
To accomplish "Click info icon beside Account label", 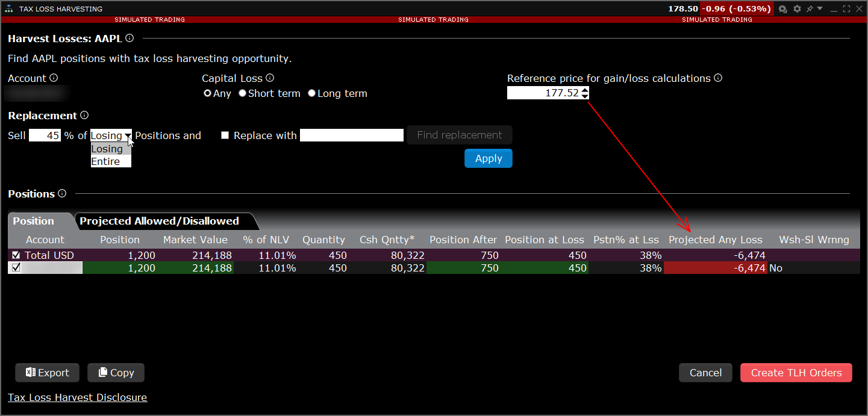I will 54,78.
